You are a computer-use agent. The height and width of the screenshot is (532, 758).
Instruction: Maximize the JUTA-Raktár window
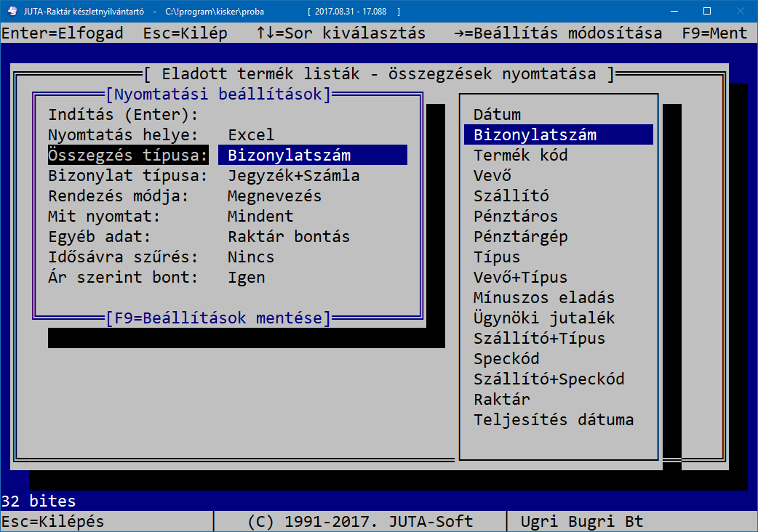coord(706,12)
